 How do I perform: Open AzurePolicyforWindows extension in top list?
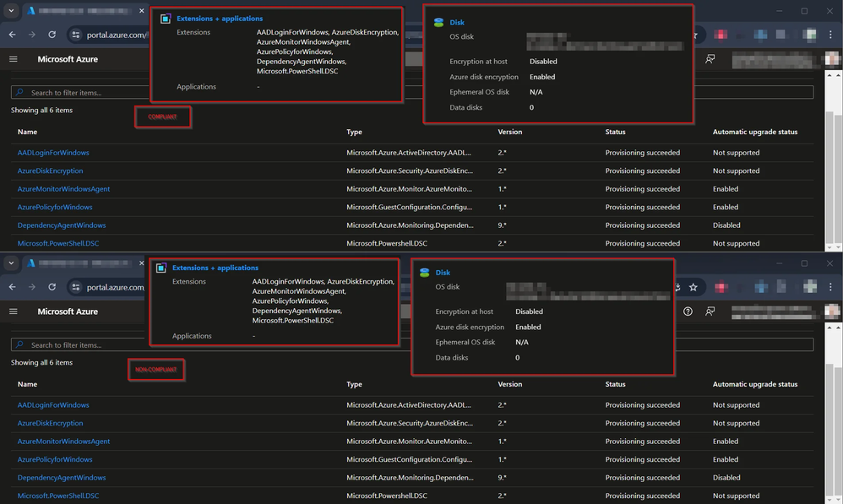(x=55, y=207)
